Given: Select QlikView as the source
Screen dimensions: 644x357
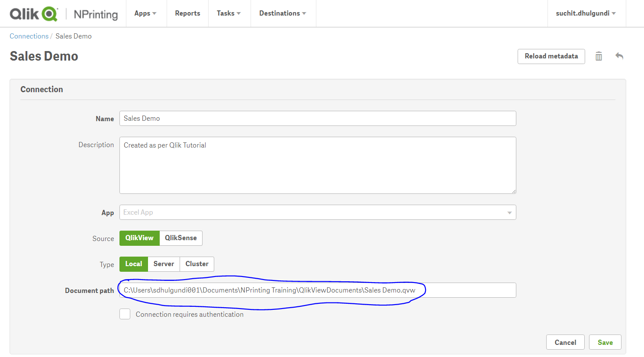Looking at the screenshot, I should (139, 238).
